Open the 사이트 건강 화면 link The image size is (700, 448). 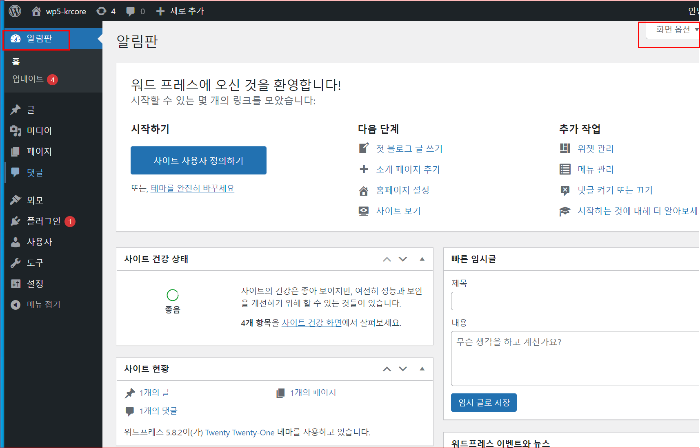point(312,323)
